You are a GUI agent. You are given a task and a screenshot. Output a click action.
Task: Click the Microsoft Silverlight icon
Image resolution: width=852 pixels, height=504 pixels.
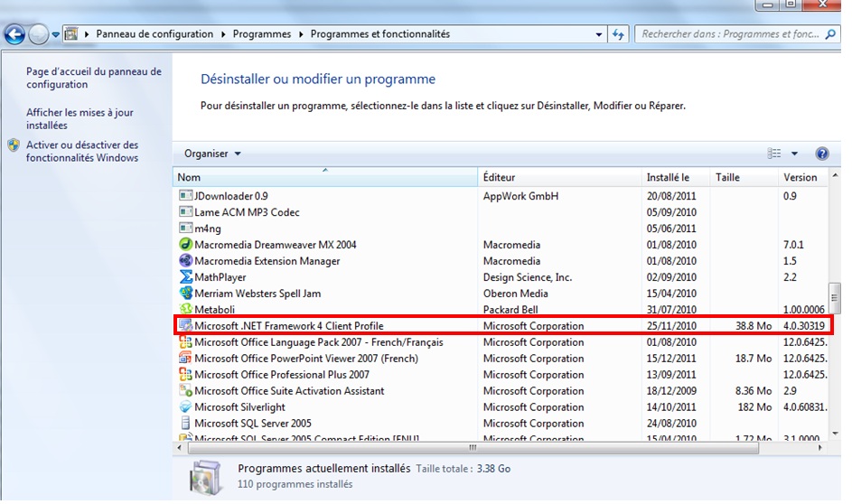coord(186,406)
